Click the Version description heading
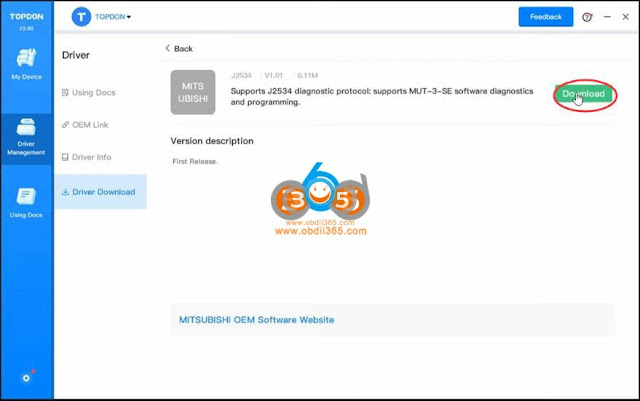Viewport: 640px width, 401px height. click(x=212, y=141)
